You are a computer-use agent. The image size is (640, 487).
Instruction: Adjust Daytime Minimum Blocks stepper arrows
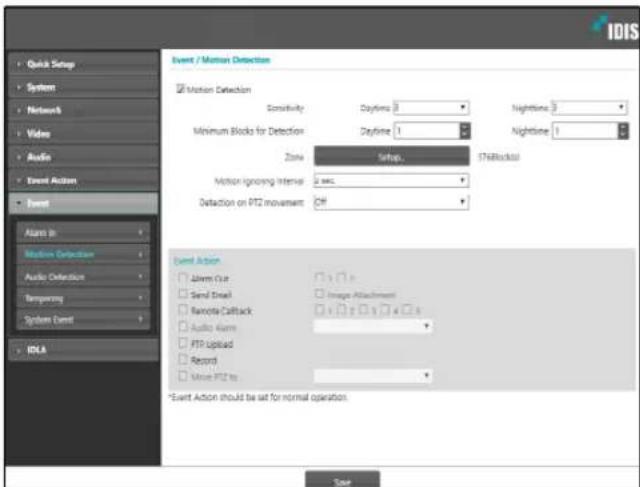[x=465, y=131]
